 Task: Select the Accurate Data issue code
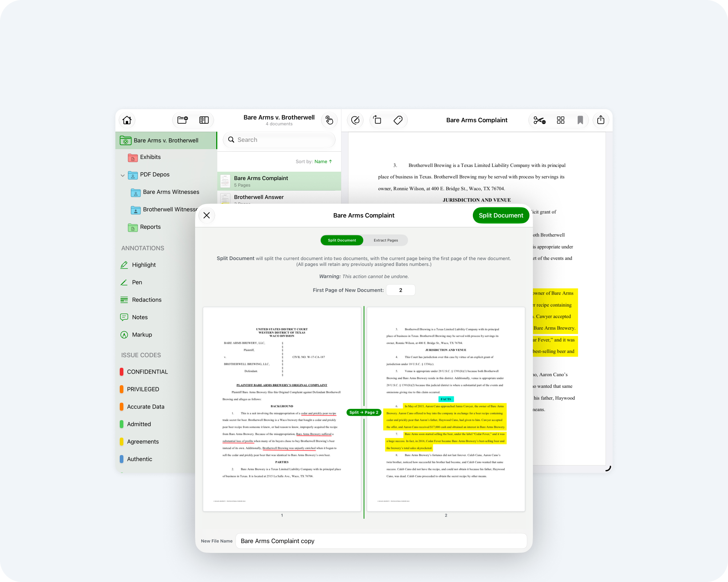tap(142, 407)
